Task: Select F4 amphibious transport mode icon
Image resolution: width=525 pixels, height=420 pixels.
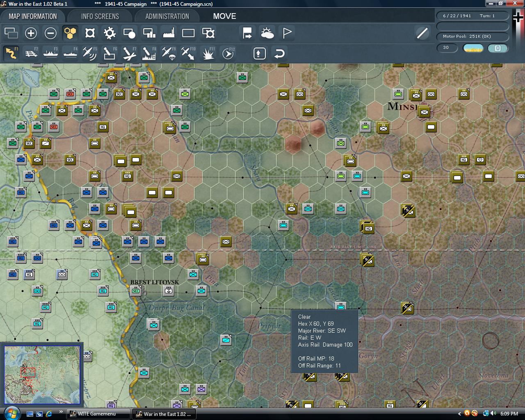Action: click(70, 53)
